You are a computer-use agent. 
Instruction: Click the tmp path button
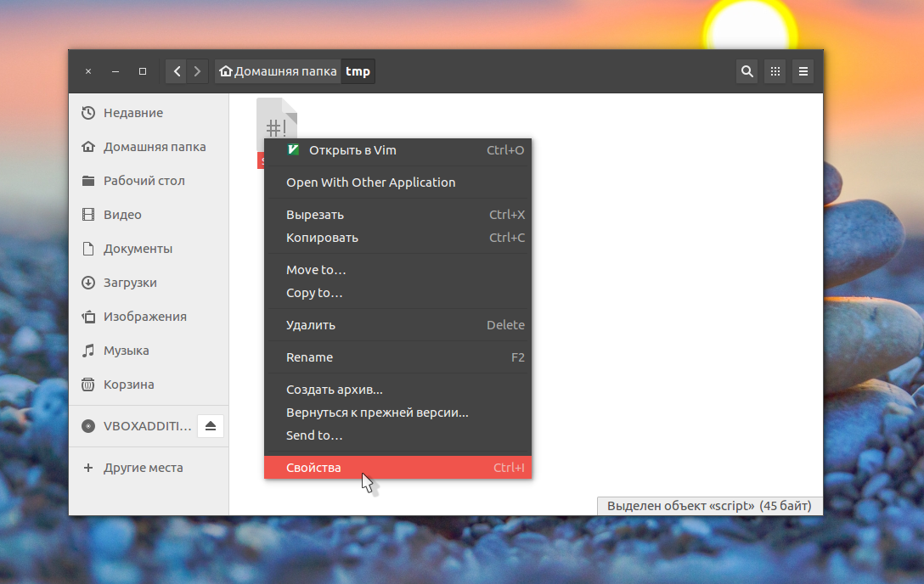click(x=358, y=71)
